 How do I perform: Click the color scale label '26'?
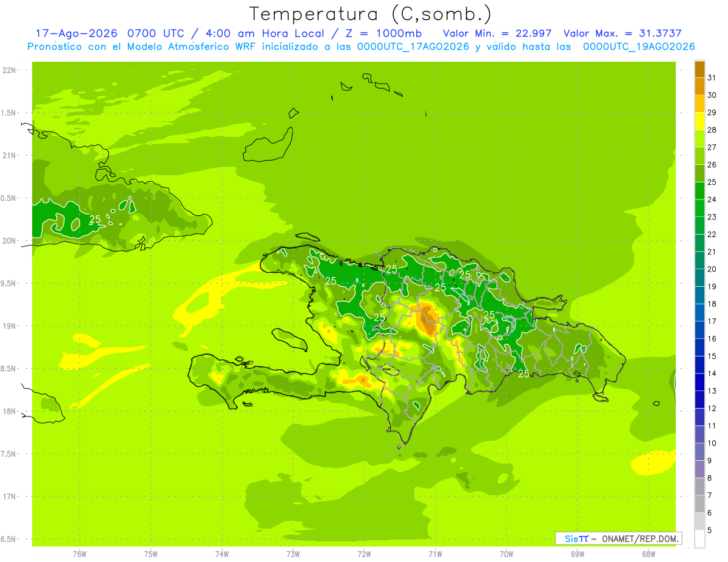(712, 165)
